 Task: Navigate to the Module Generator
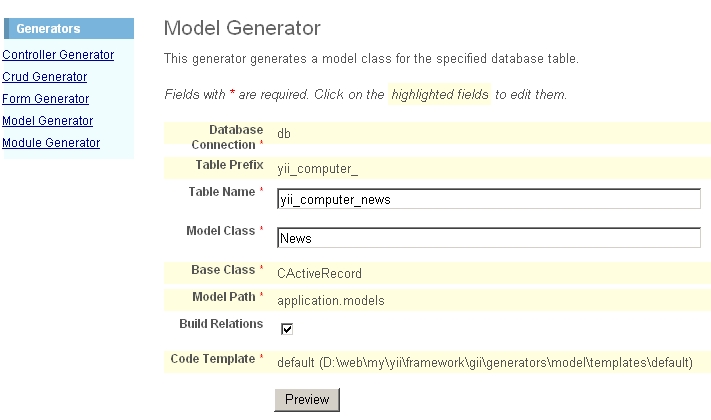(51, 143)
